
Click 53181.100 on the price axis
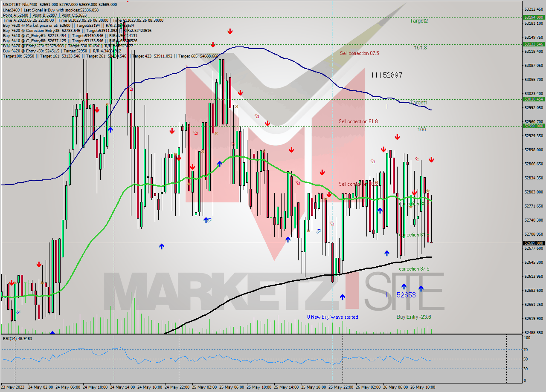[534, 23]
